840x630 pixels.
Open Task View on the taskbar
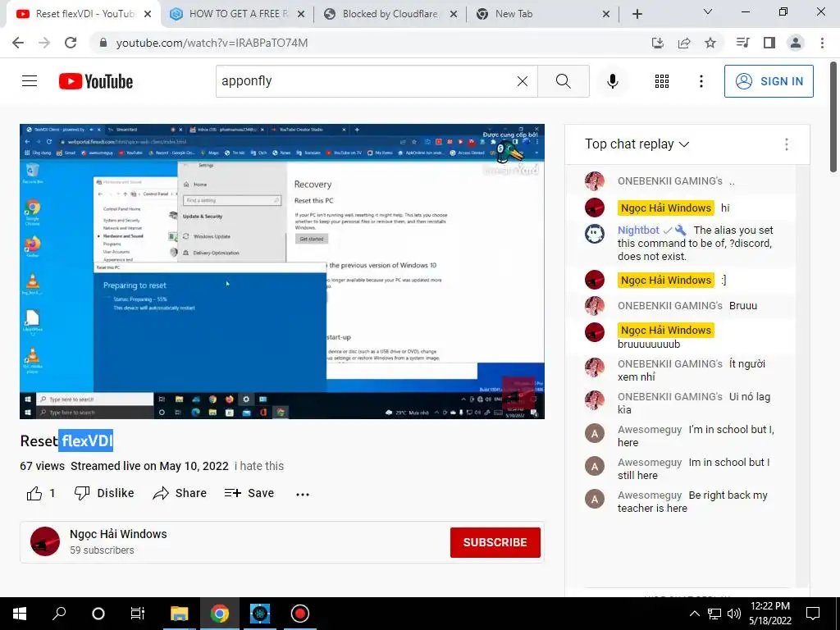click(x=138, y=614)
